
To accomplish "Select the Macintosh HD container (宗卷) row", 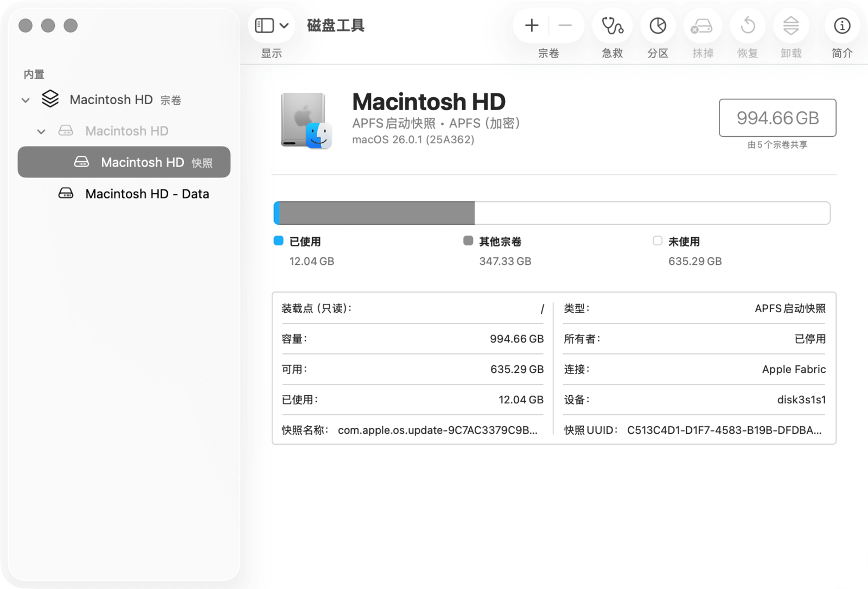I will (x=111, y=100).
